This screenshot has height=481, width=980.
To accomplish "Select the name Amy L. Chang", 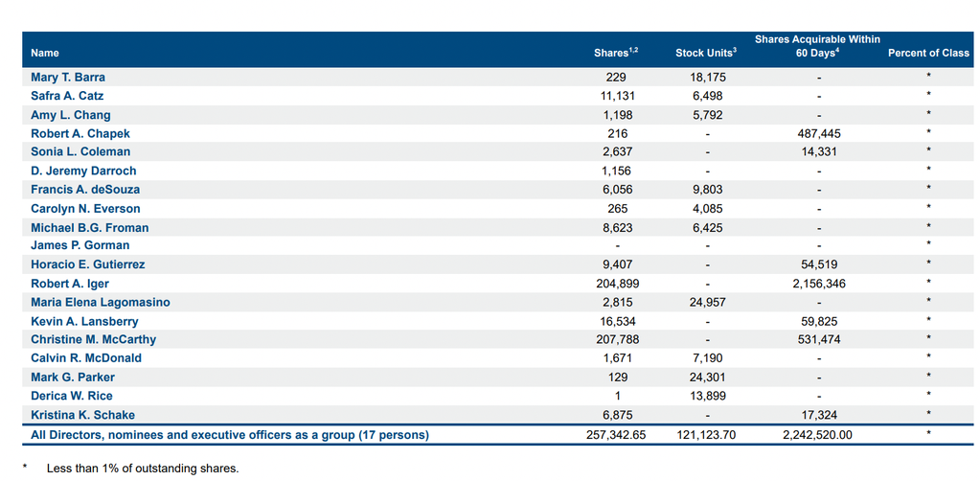I will click(71, 115).
